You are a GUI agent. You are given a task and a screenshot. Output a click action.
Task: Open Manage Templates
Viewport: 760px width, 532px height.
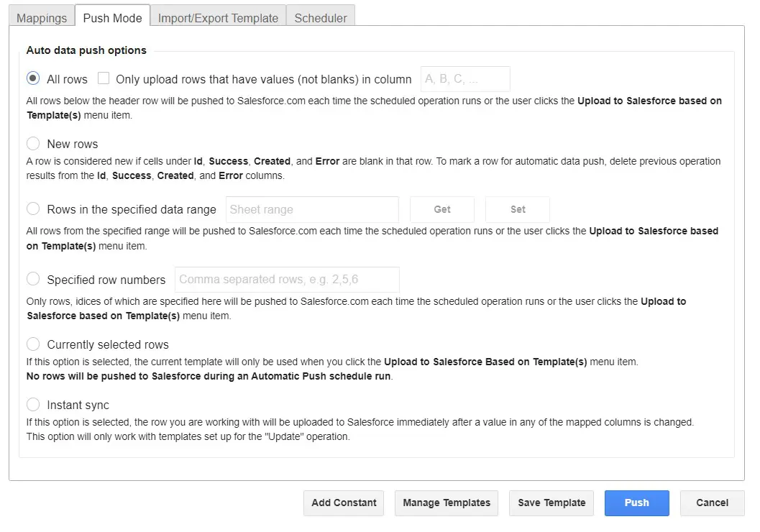(447, 503)
